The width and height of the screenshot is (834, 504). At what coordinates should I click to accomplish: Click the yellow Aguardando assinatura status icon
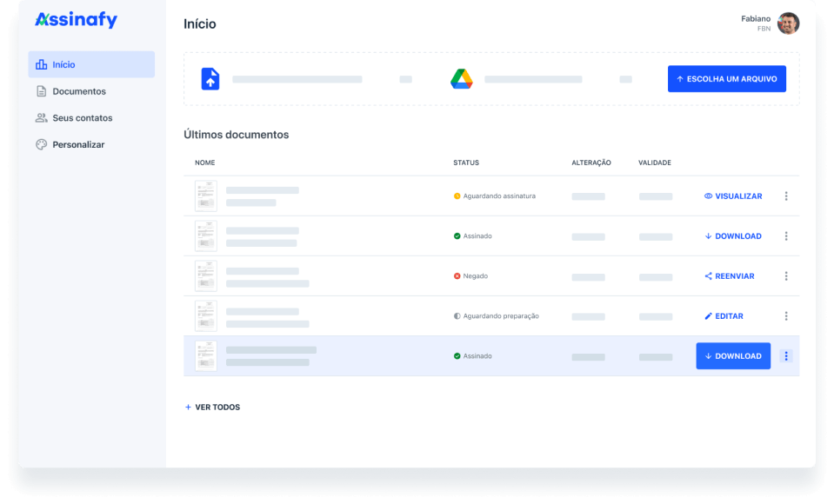(x=457, y=196)
